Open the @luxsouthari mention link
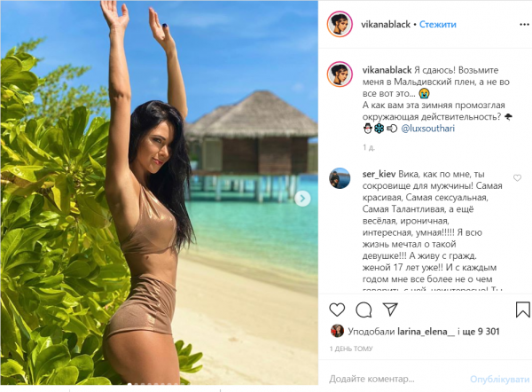The image size is (532, 392). click(428, 129)
